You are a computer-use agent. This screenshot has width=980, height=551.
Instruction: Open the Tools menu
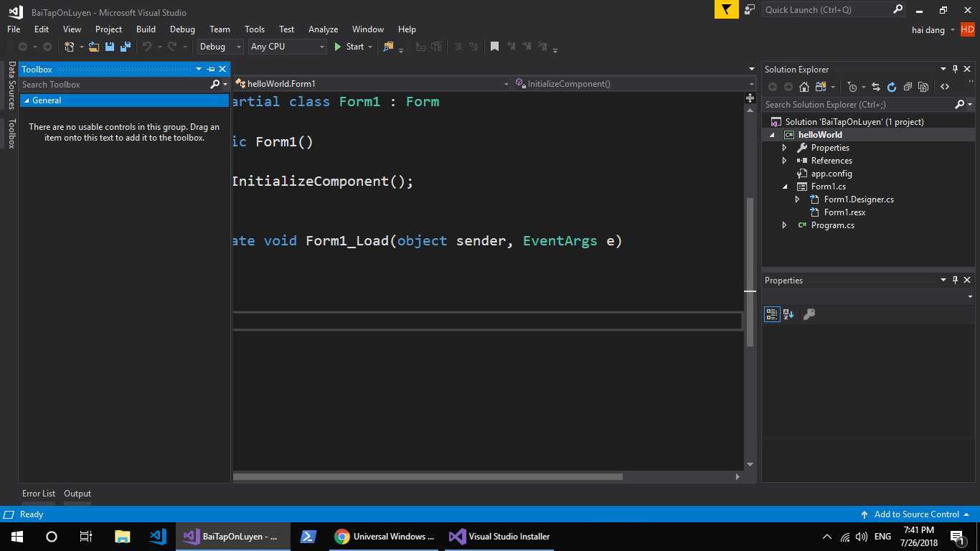[255, 29]
